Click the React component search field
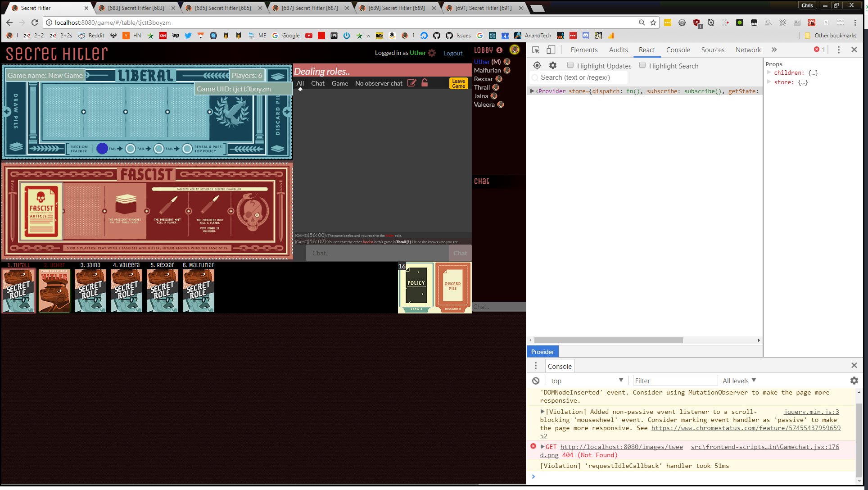This screenshot has height=490, width=868. (579, 77)
